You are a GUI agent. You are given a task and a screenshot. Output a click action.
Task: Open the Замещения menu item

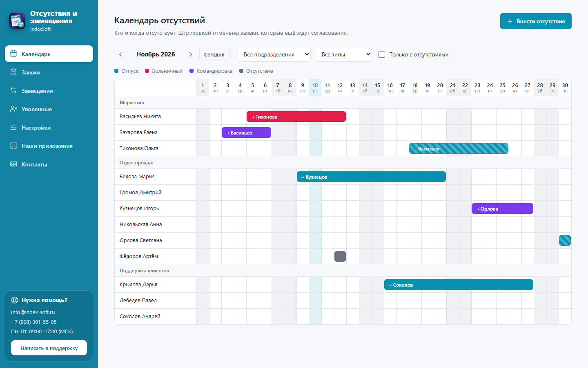49,91
